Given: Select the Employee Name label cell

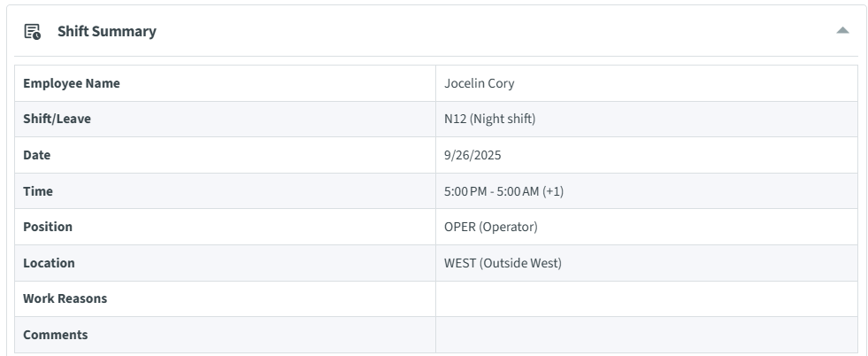Looking at the screenshot, I should click(x=72, y=83).
